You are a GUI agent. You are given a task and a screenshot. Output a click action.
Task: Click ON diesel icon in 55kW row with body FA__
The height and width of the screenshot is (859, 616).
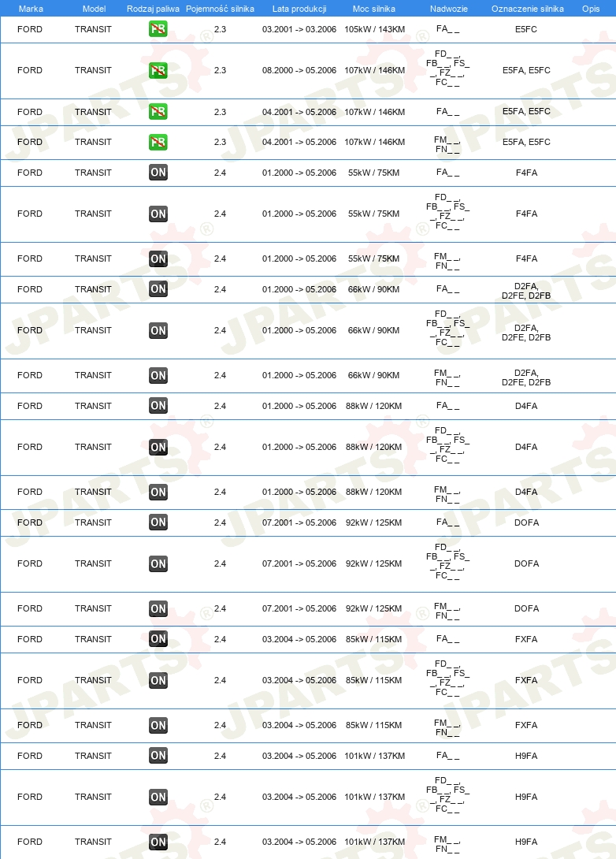(x=158, y=173)
